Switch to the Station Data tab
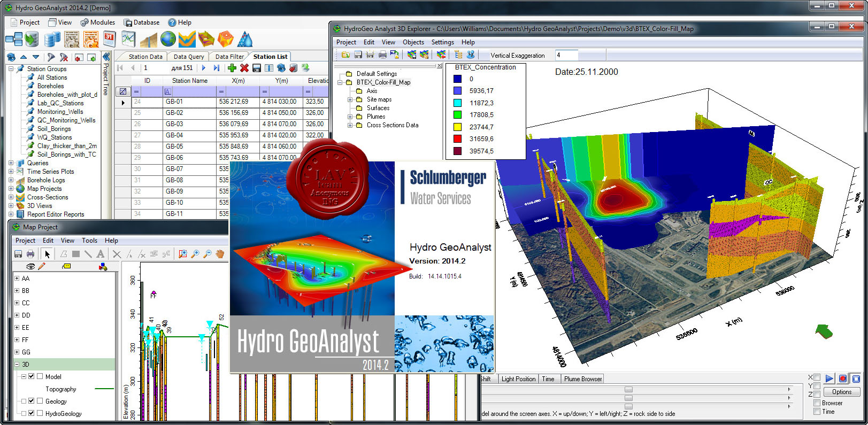The width and height of the screenshot is (868, 425). (x=145, y=57)
